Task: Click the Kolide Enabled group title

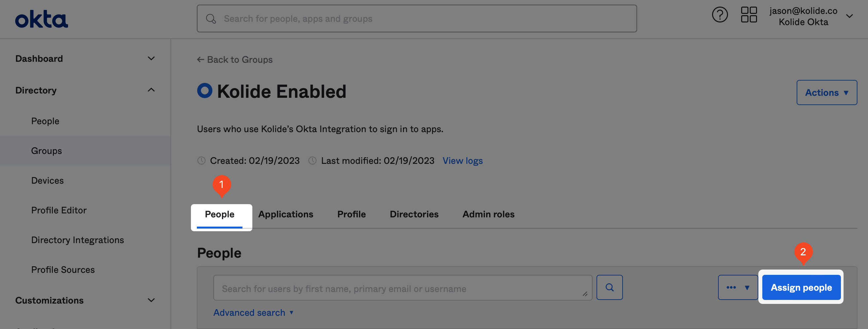Action: pyautogui.click(x=282, y=91)
